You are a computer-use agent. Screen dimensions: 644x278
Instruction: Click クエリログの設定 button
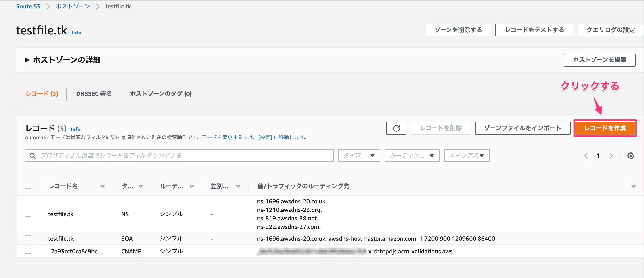[x=611, y=30]
